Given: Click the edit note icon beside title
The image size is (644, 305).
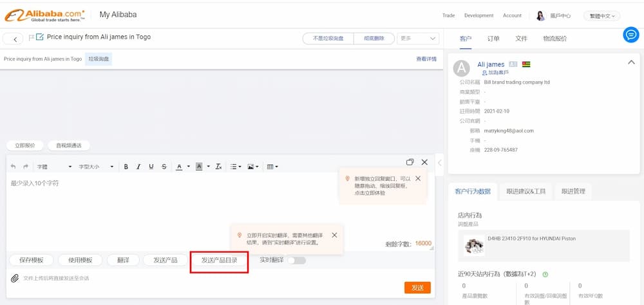Looking at the screenshot, I should (x=40, y=37).
